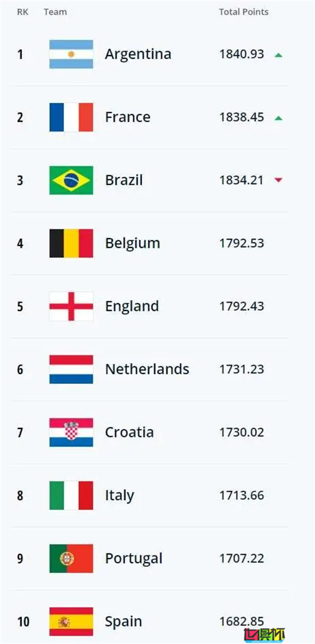Viewport: 315px width, 644px height.
Task: Click the Spain flag icon
Action: 71,621
